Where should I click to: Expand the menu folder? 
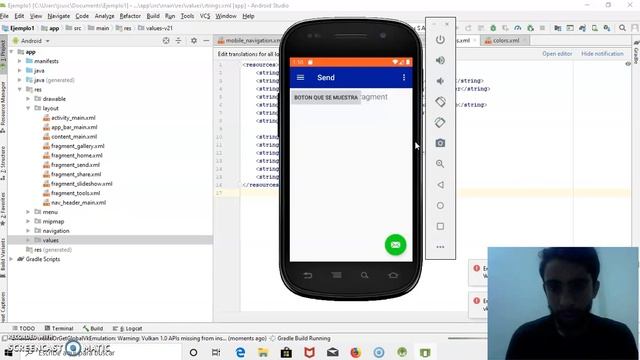click(x=28, y=212)
